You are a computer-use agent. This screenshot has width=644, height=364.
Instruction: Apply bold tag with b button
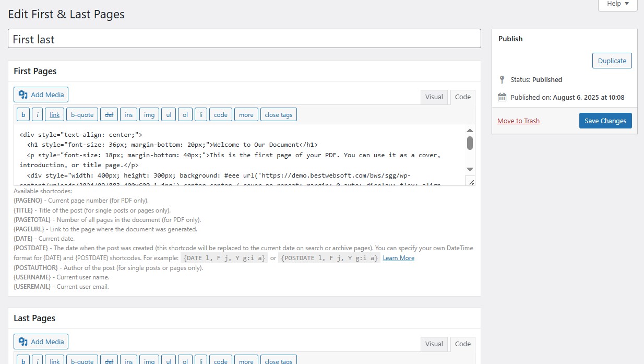[x=23, y=114]
